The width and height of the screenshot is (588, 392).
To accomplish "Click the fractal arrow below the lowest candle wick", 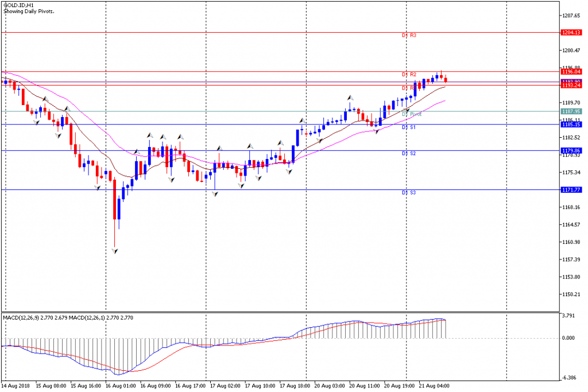I will pyautogui.click(x=115, y=251).
